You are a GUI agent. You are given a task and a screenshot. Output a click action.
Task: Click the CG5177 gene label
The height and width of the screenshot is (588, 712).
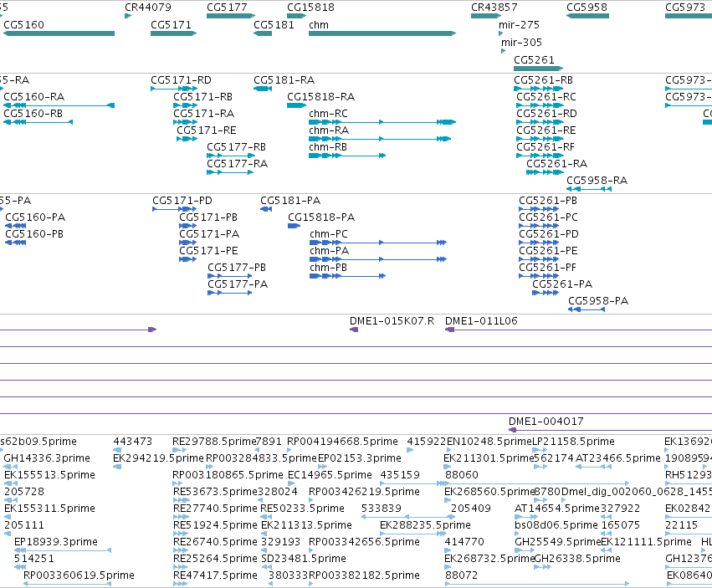coord(227,8)
